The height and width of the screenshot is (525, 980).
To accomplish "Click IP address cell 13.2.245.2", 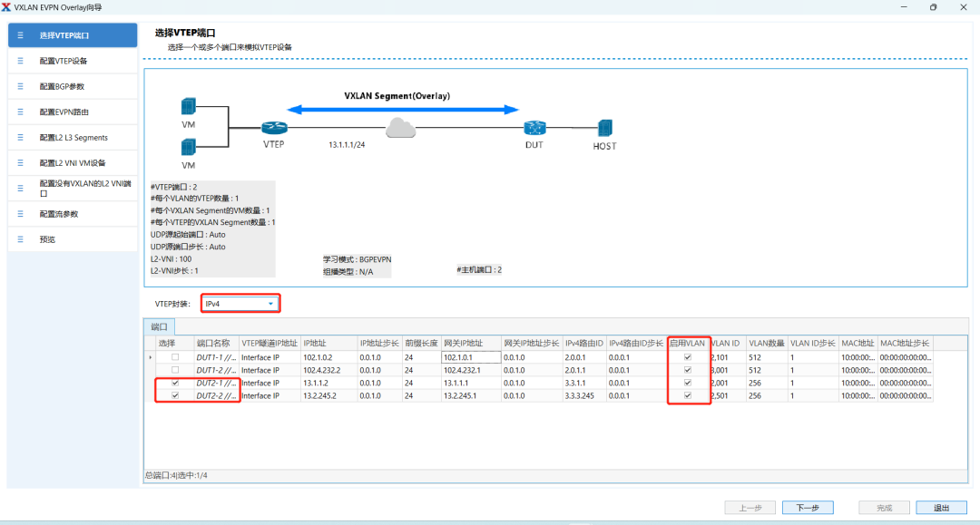I will click(329, 395).
